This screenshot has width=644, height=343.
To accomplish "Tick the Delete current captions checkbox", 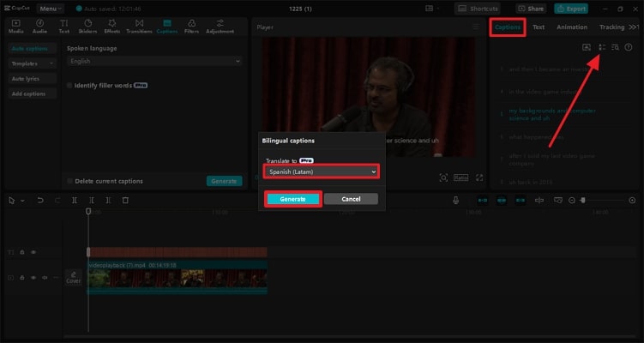I will (x=69, y=181).
